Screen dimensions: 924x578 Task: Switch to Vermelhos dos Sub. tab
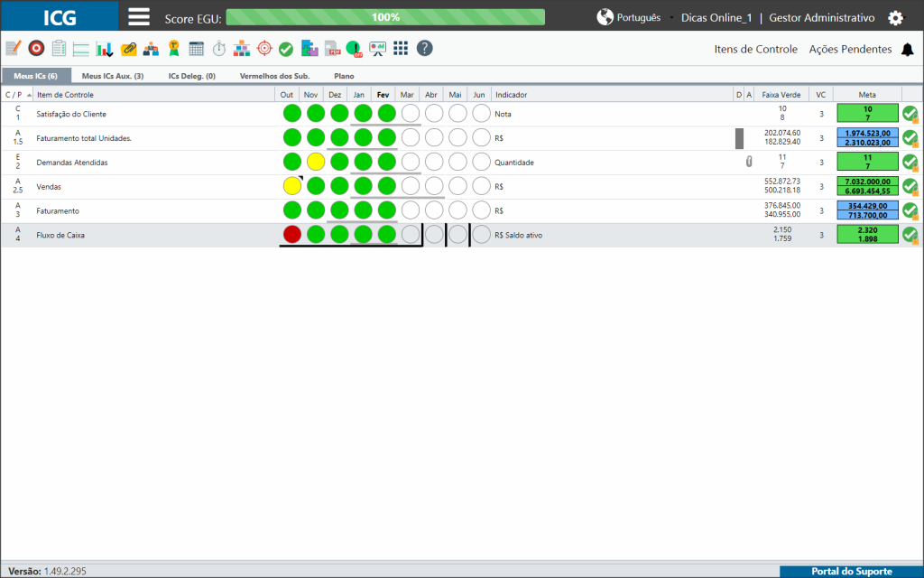point(274,76)
